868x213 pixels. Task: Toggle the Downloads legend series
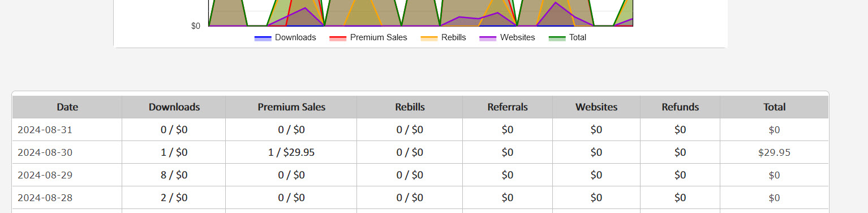pos(285,37)
